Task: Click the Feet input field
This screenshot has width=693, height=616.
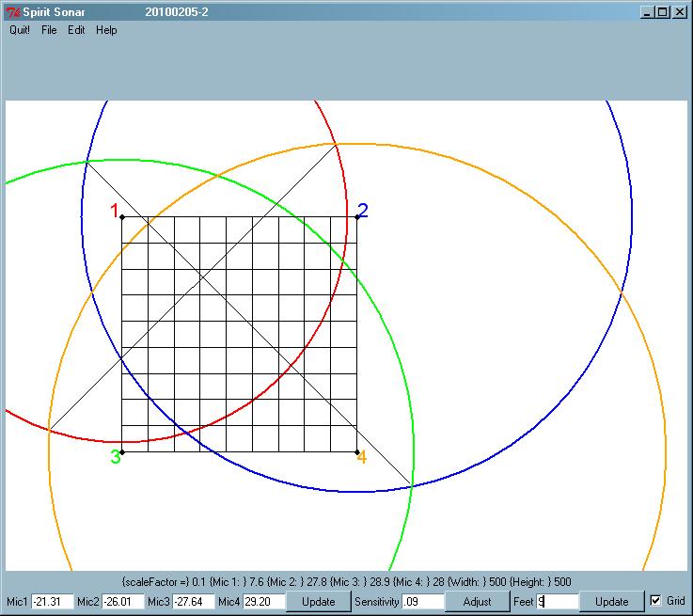Action: pyautogui.click(x=557, y=602)
